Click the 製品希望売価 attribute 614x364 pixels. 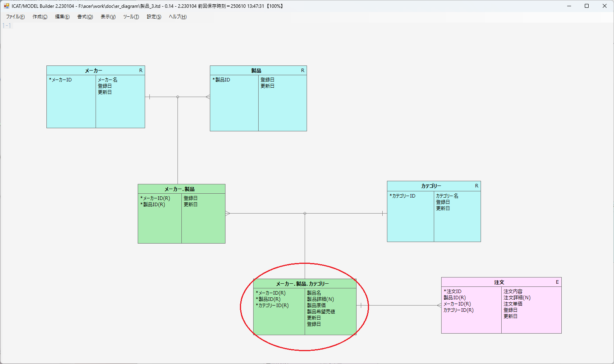(x=321, y=312)
